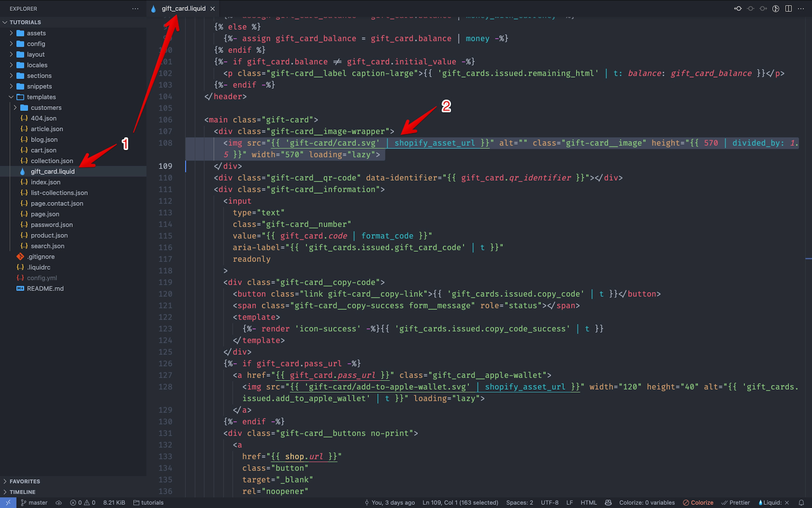Click the Copilot status icon
Image resolution: width=812 pixels, height=508 pixels.
pyautogui.click(x=608, y=503)
